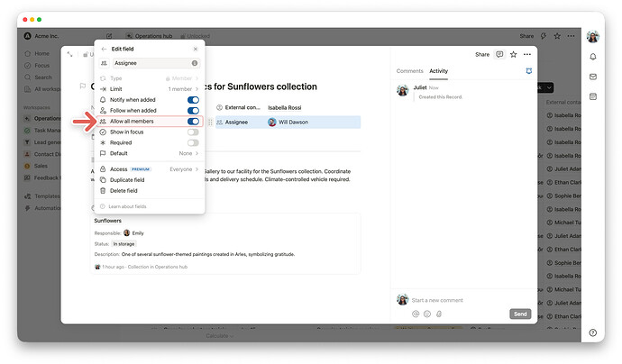Open Learn about fields link
The width and height of the screenshot is (622, 364).
point(127,206)
